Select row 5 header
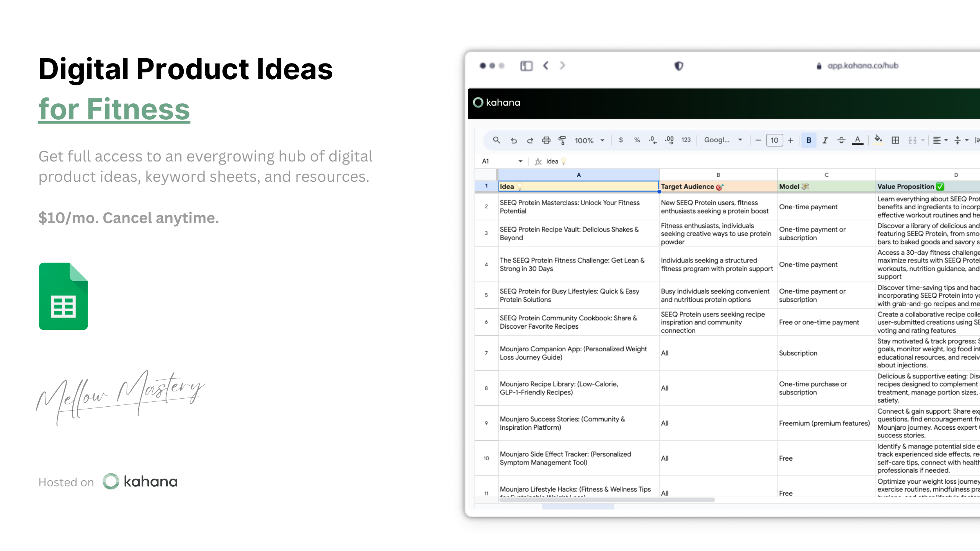Screen dimensions: 980x551 coord(486,295)
